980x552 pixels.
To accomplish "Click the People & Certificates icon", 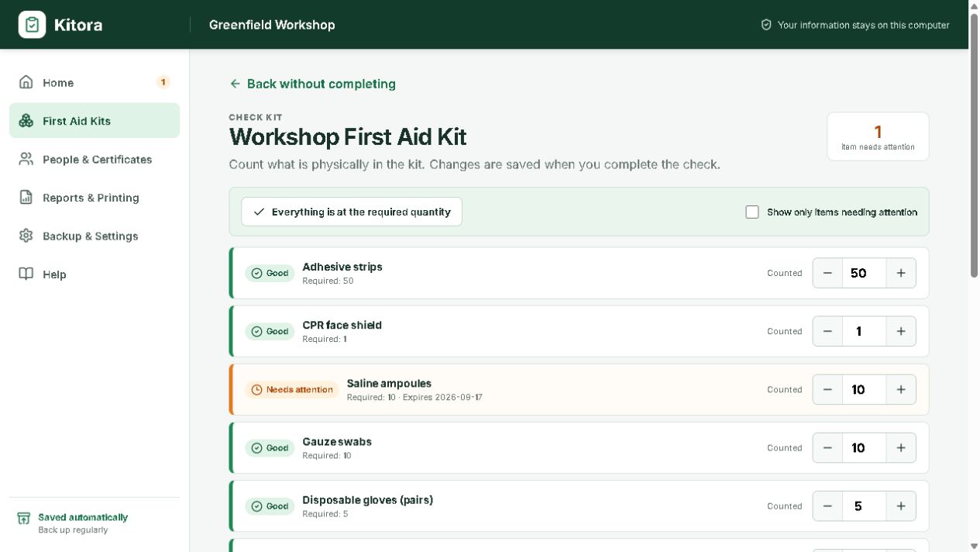I will pos(26,159).
